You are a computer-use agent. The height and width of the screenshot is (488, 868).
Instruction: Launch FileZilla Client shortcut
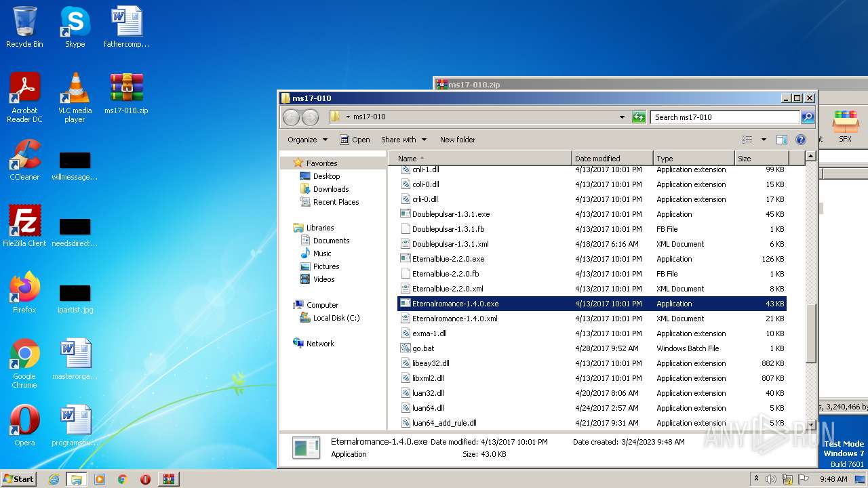tap(24, 226)
